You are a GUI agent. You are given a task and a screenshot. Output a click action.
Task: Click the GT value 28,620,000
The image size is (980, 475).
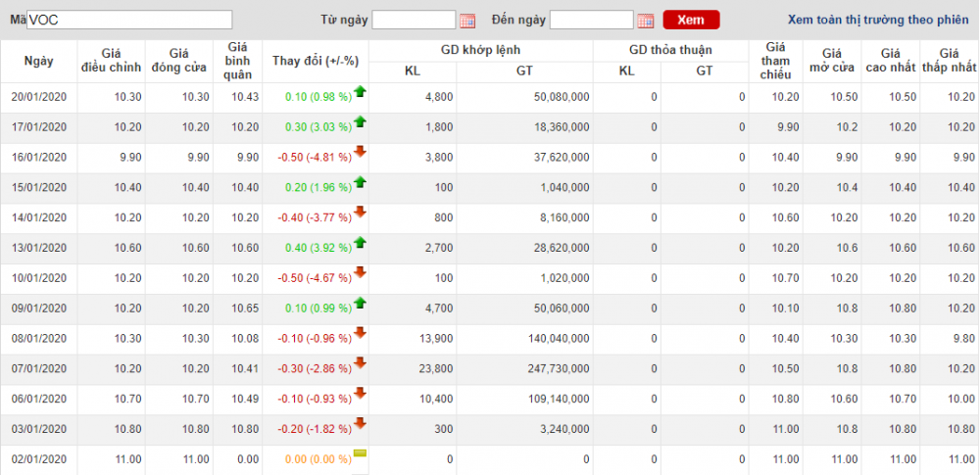(x=561, y=248)
